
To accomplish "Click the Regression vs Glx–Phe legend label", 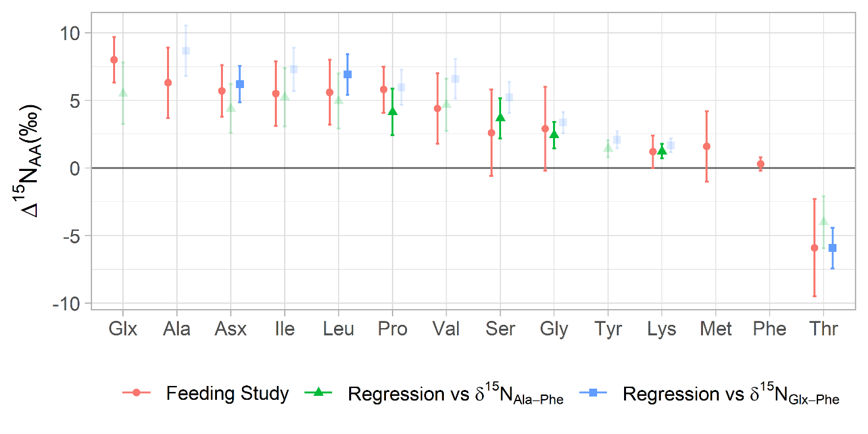I will coord(731,395).
